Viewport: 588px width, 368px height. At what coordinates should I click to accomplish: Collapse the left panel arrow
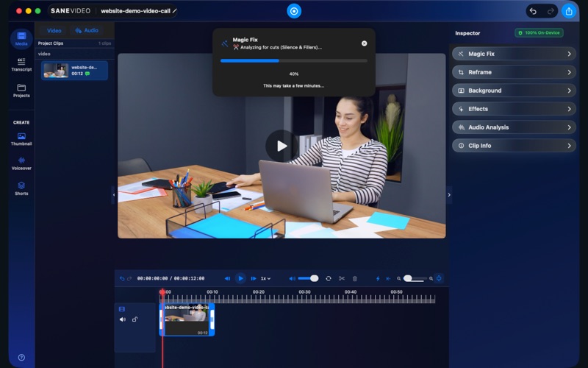click(x=113, y=195)
